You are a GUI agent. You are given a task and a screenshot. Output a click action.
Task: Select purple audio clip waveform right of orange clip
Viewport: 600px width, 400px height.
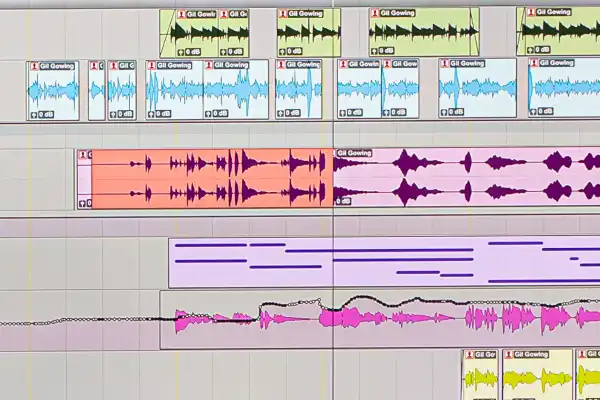point(467,177)
